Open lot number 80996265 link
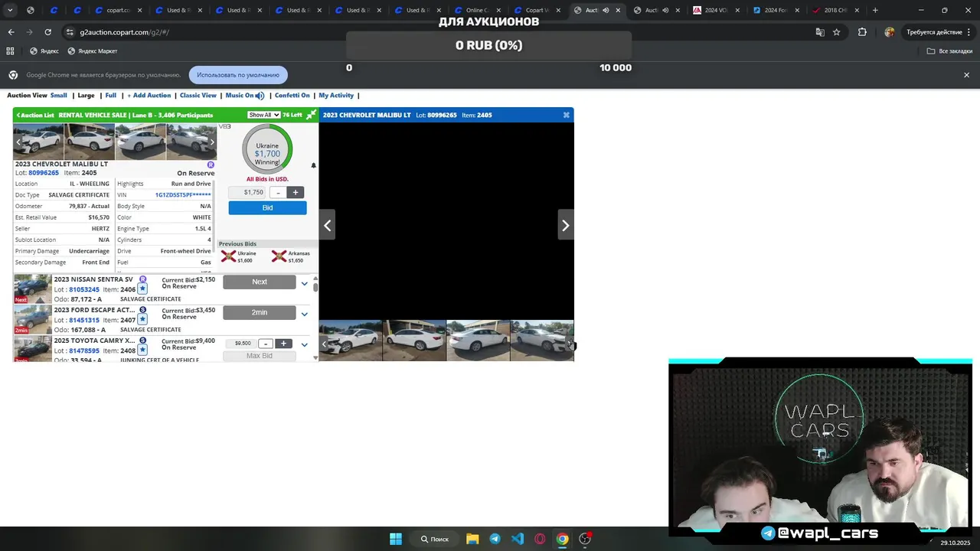This screenshot has width=980, height=551. [x=44, y=173]
